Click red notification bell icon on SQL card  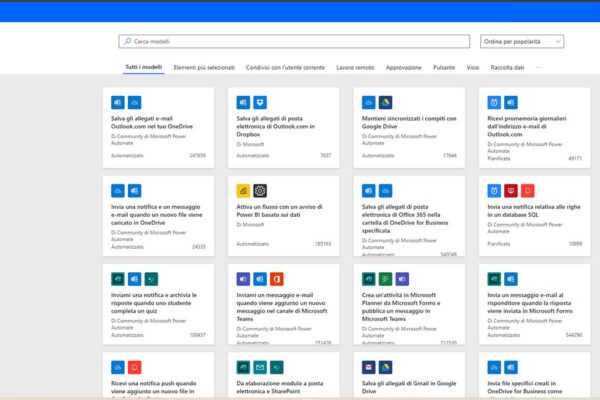[x=528, y=191]
